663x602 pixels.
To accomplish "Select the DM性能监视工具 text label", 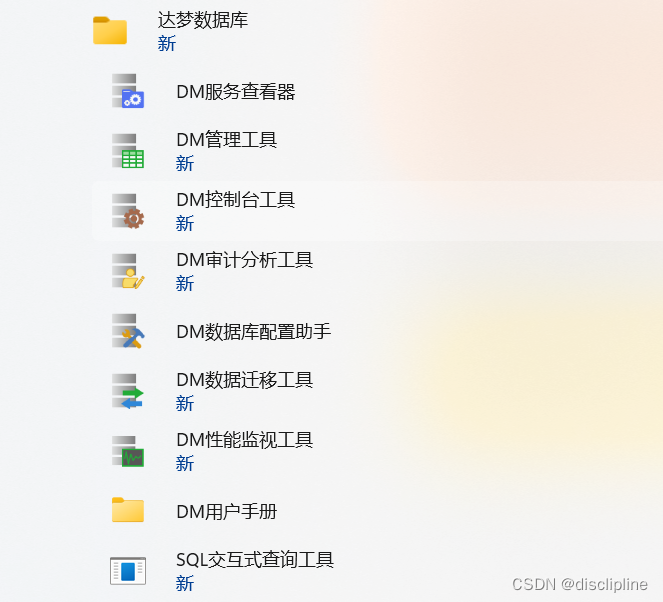I will click(245, 440).
